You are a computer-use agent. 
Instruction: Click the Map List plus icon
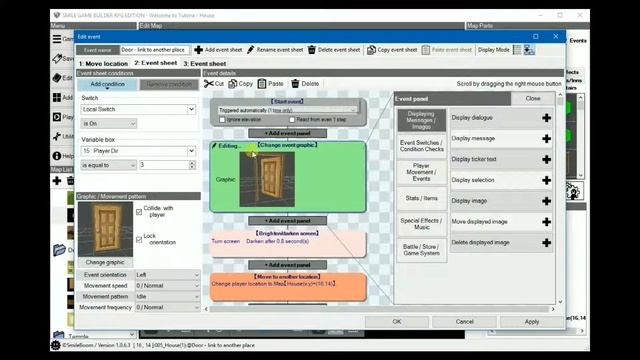click(57, 180)
